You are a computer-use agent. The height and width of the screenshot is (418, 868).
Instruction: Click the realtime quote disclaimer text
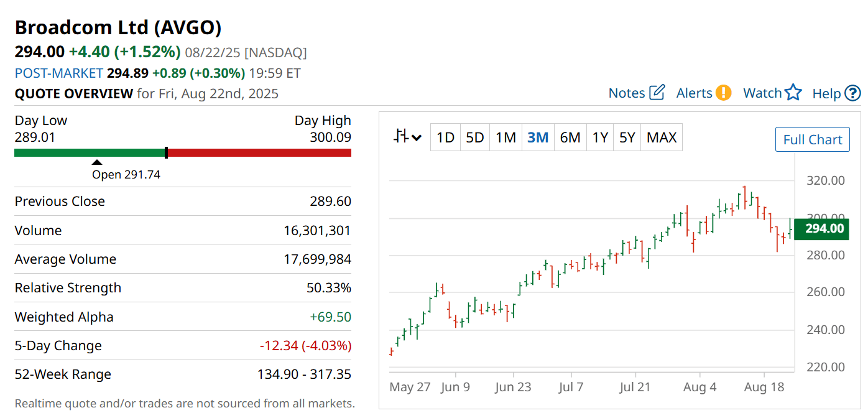pos(185,403)
